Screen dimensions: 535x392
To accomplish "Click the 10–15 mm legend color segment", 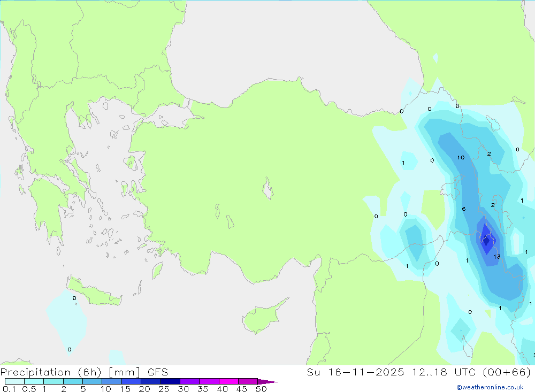I will click(112, 381).
